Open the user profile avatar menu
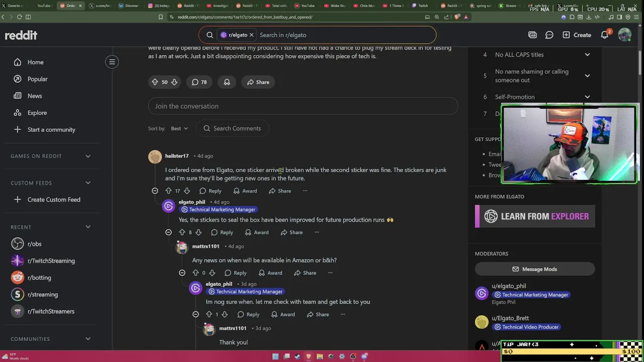Viewport: 644px width, 362px height. [x=624, y=35]
